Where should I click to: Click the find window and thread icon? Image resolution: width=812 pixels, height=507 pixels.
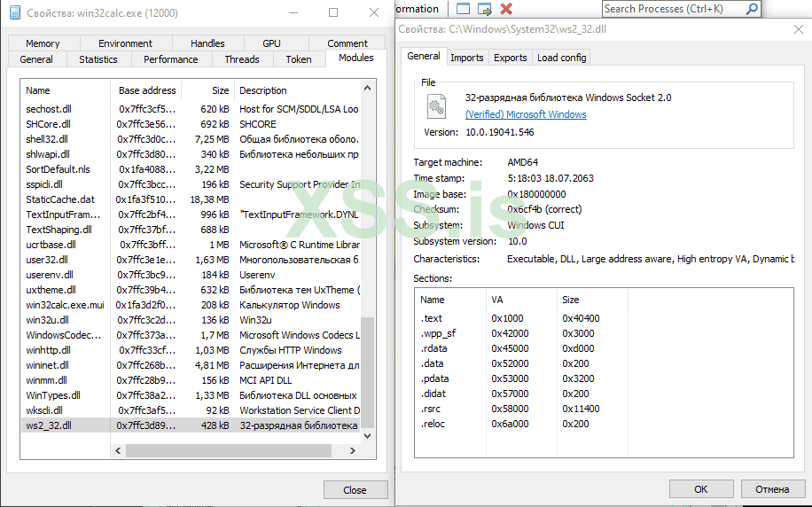[x=485, y=9]
